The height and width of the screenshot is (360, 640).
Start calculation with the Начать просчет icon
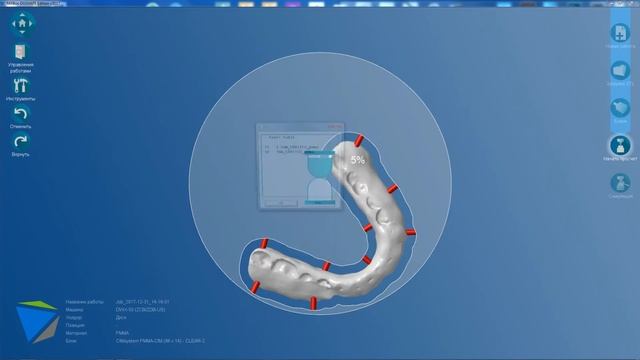coord(620,145)
